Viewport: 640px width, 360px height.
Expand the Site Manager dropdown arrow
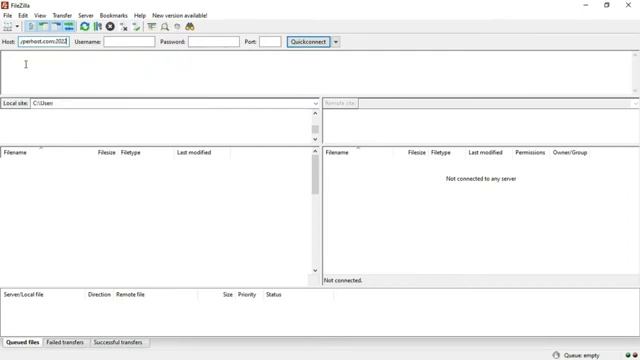tap(18, 27)
